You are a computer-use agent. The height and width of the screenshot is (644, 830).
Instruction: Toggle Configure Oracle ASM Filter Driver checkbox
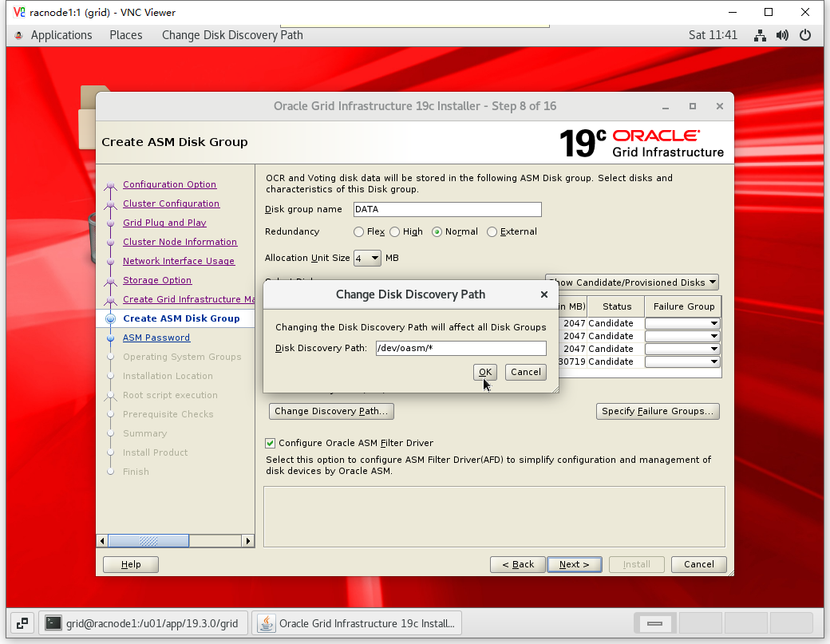click(x=271, y=443)
